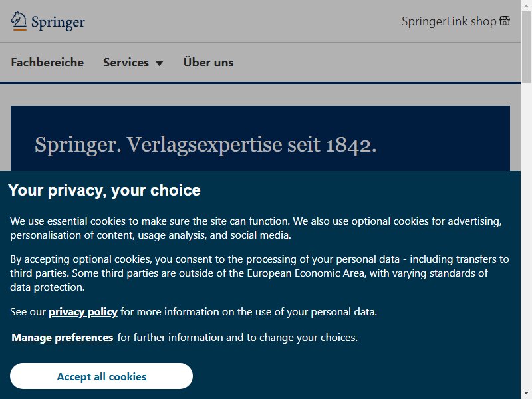Click the scrollbar up arrow
This screenshot has width=532, height=399.
pos(526,5)
